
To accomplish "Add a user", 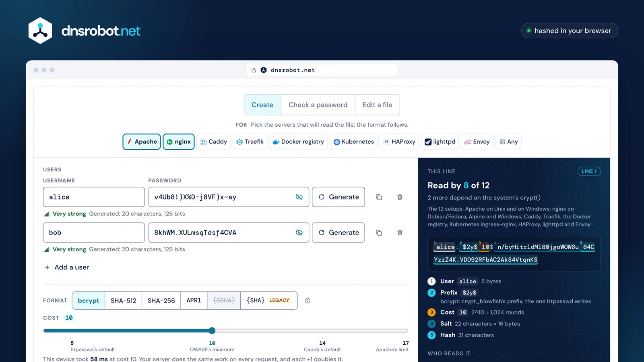I will 67,267.
